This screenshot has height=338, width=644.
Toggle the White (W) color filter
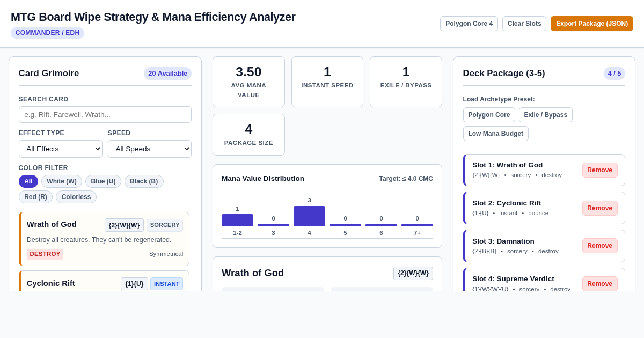click(62, 181)
